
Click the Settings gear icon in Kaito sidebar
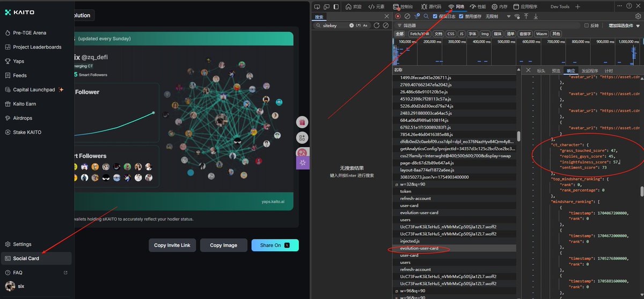tap(8, 244)
